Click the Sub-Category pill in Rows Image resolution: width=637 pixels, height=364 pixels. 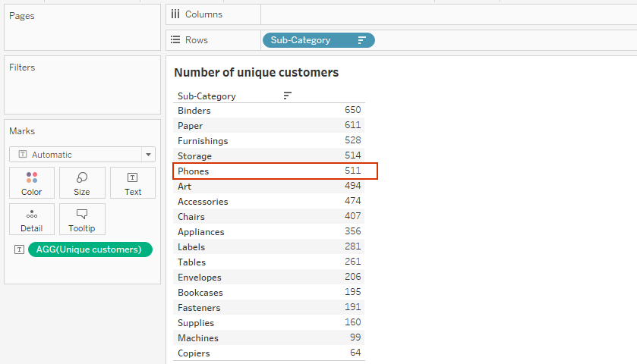click(304, 40)
